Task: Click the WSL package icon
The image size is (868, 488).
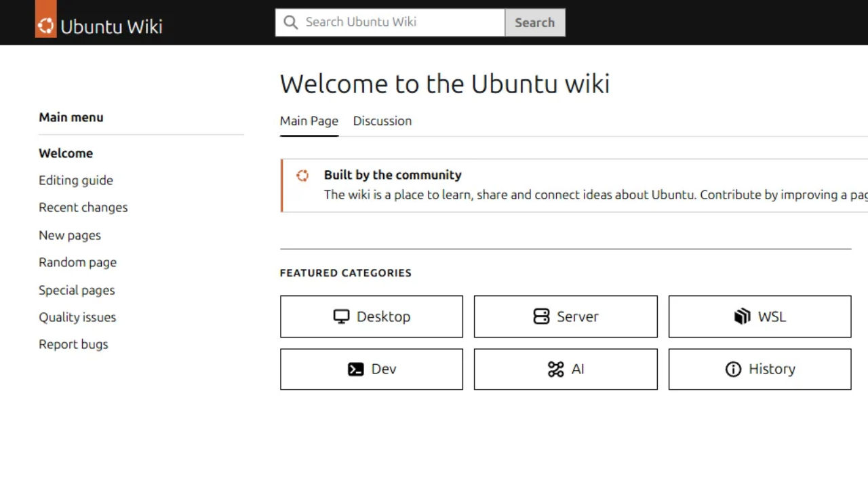Action: [743, 317]
